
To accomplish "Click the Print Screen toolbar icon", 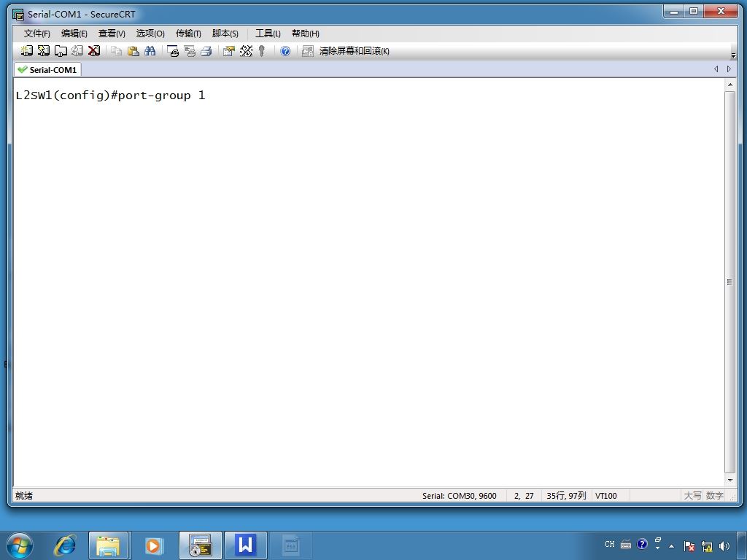I will point(173,51).
